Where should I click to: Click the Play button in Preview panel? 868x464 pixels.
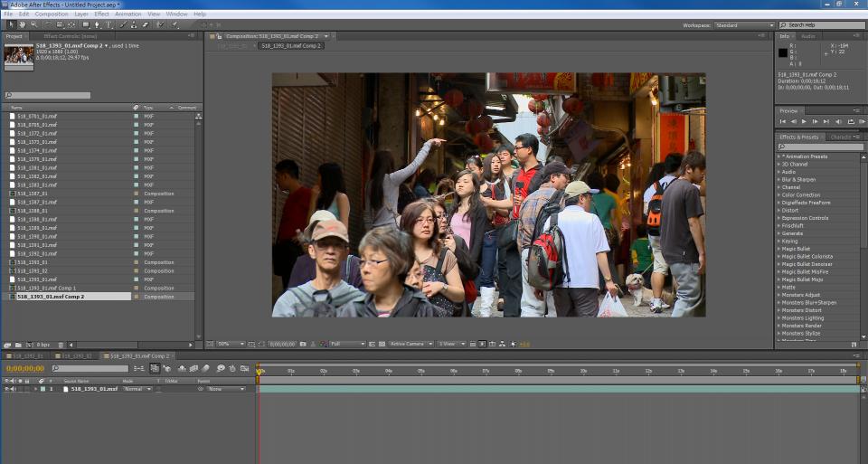click(x=804, y=121)
